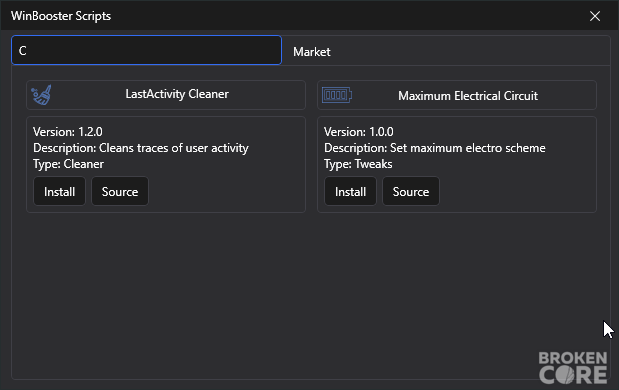619x390 pixels.
Task: Install the Maximum Electrical Circuit script
Action: click(x=350, y=191)
